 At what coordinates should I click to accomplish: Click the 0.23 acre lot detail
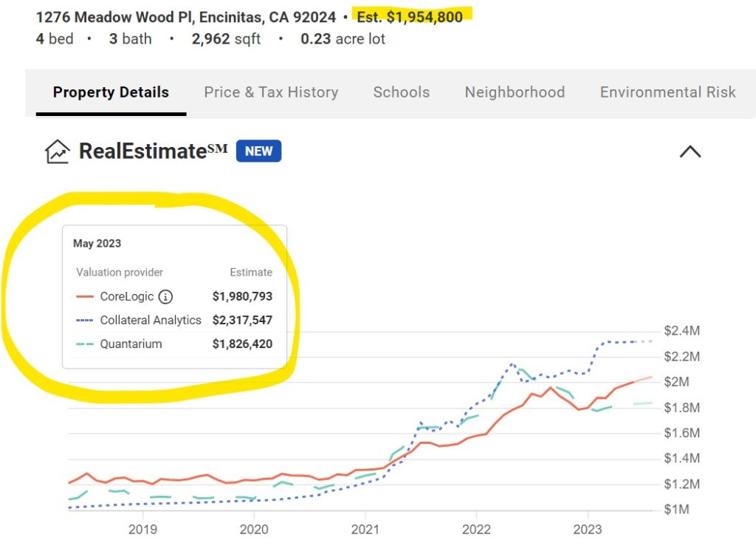[x=343, y=38]
